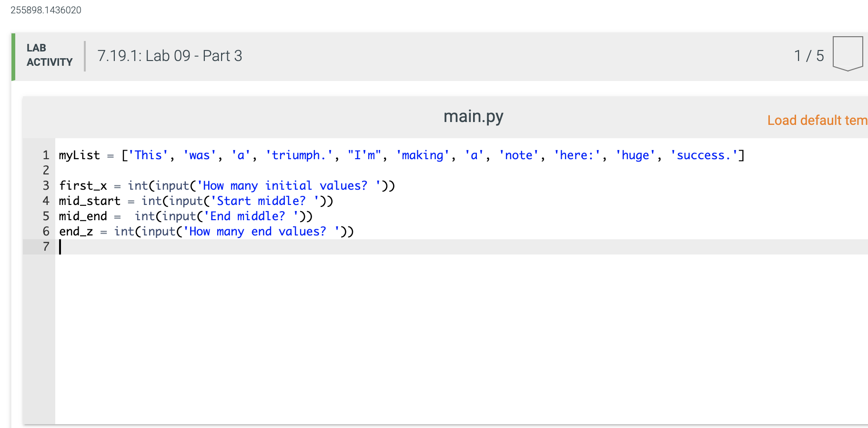The height and width of the screenshot is (428, 868).
Task: Click the first_x assignment on line 3
Action: (83, 185)
